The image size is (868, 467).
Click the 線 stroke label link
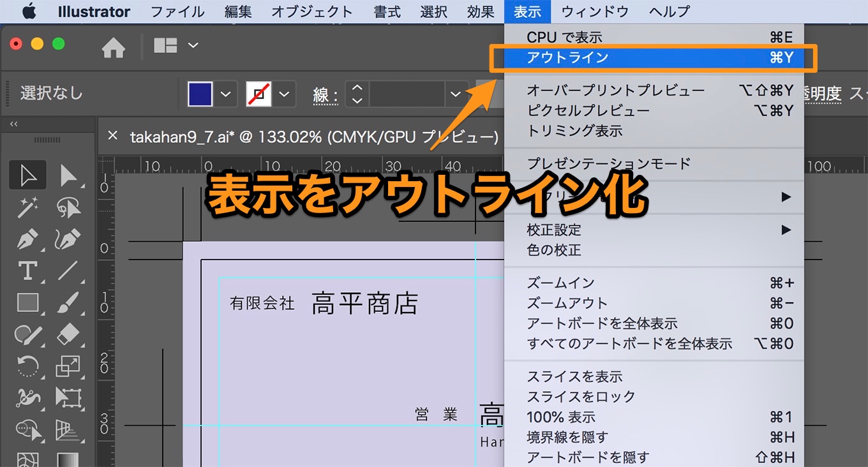click(x=325, y=95)
